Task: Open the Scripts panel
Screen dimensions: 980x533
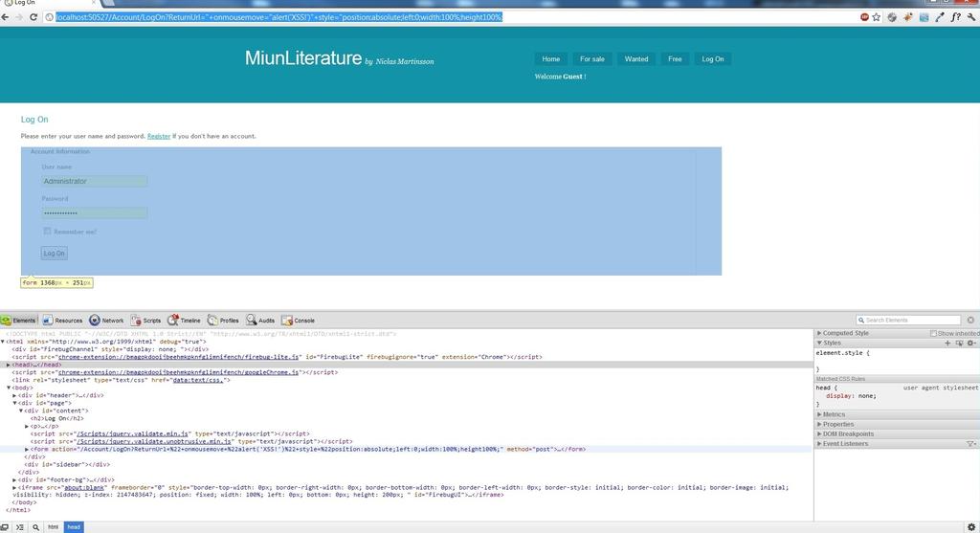Action: 145,321
